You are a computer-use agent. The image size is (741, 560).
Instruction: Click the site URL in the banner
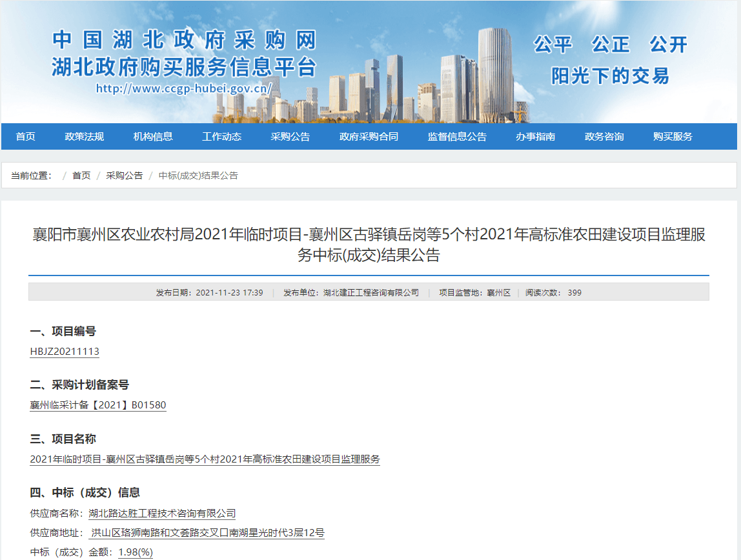pyautogui.click(x=184, y=88)
